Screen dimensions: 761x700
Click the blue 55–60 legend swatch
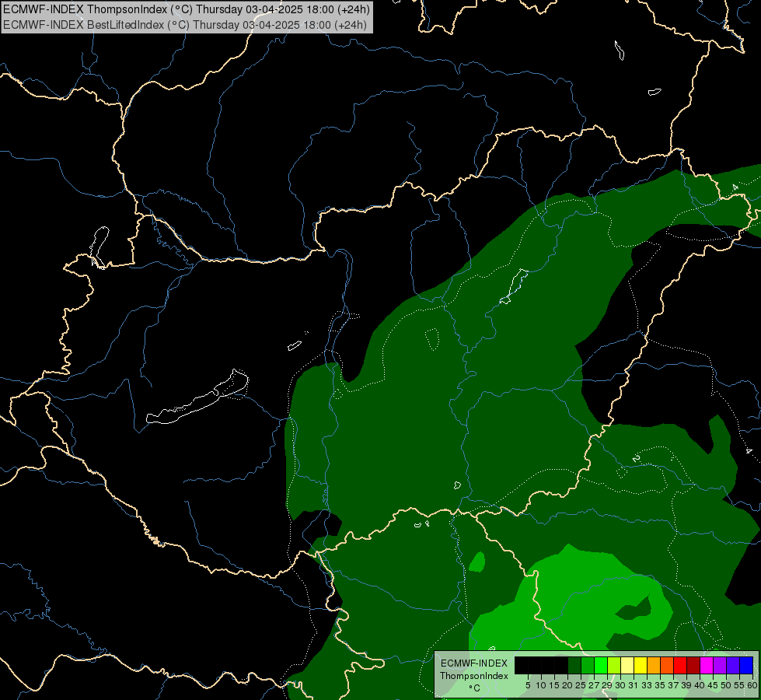point(746,665)
